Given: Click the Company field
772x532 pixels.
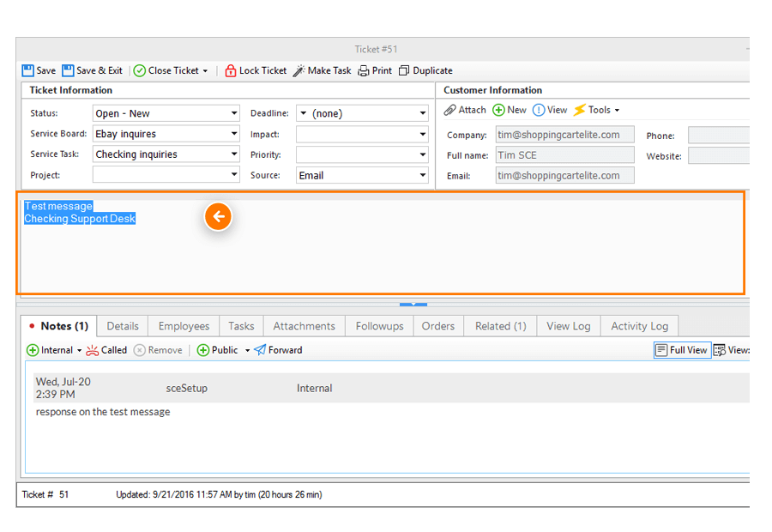Looking at the screenshot, I should pos(564,135).
